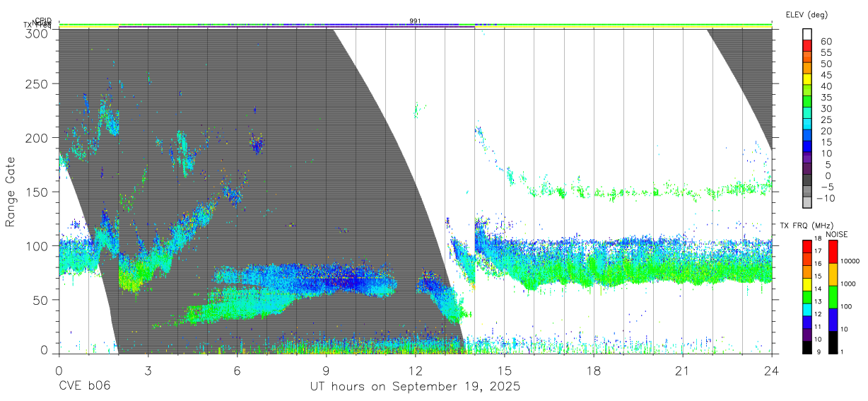This screenshot has height=401, width=868.
Task: Click the x-axis hour label '18'
Action: point(594,371)
